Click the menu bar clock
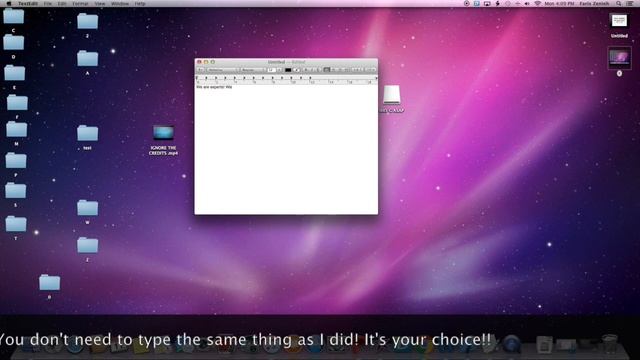This screenshot has height=360, width=640. (560, 3)
